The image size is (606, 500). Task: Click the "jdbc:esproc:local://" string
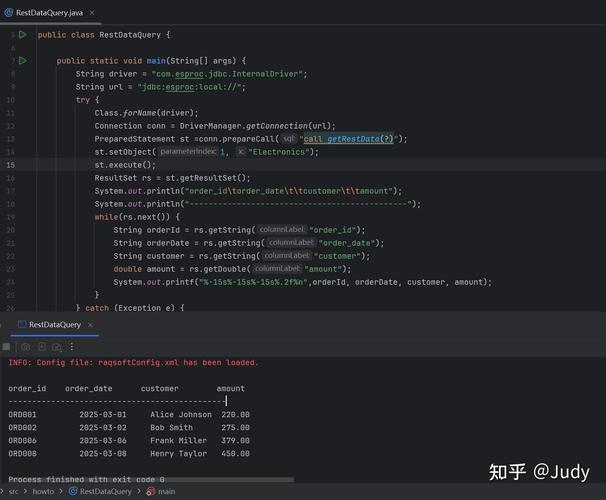tap(191, 87)
